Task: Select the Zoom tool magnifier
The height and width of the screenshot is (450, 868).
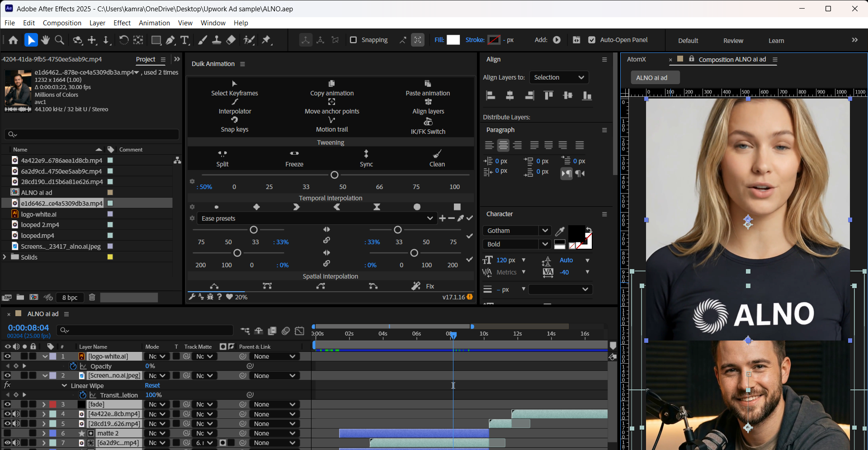Action: (x=59, y=40)
